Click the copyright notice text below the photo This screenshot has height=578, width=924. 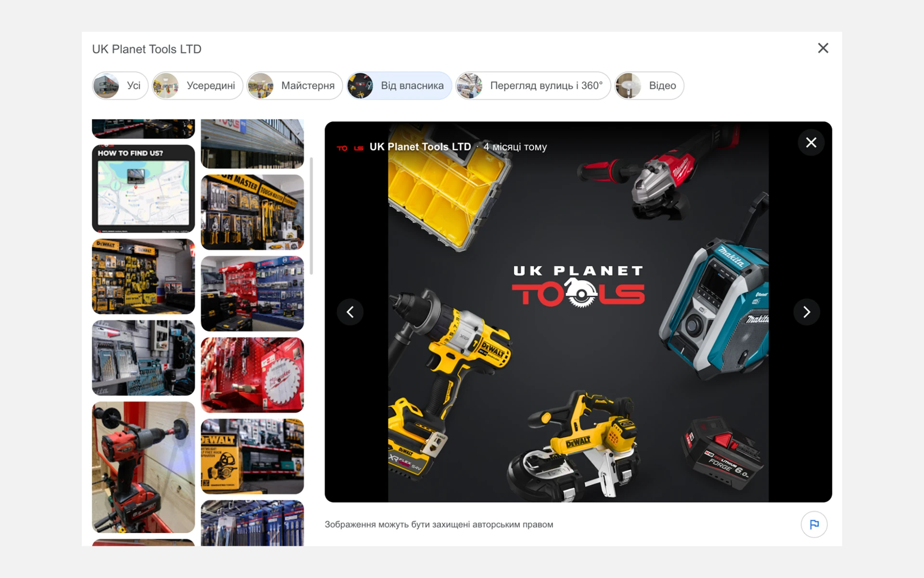[x=439, y=525]
